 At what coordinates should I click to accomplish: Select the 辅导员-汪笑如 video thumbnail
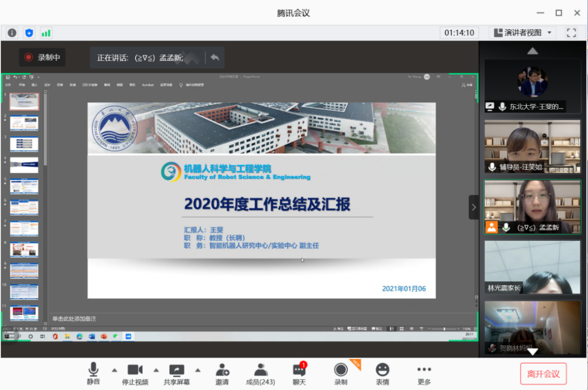pos(533,146)
